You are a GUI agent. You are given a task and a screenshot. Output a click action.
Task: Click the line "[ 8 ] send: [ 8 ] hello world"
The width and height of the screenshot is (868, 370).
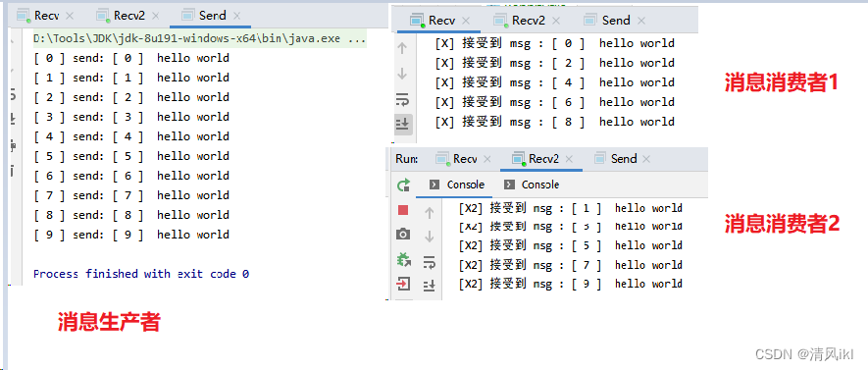(131, 215)
